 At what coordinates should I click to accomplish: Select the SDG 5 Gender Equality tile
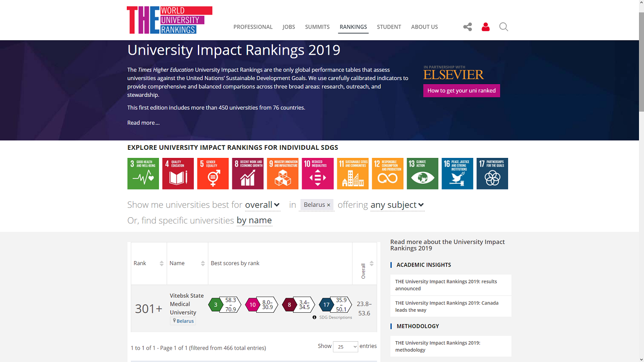[213, 173]
